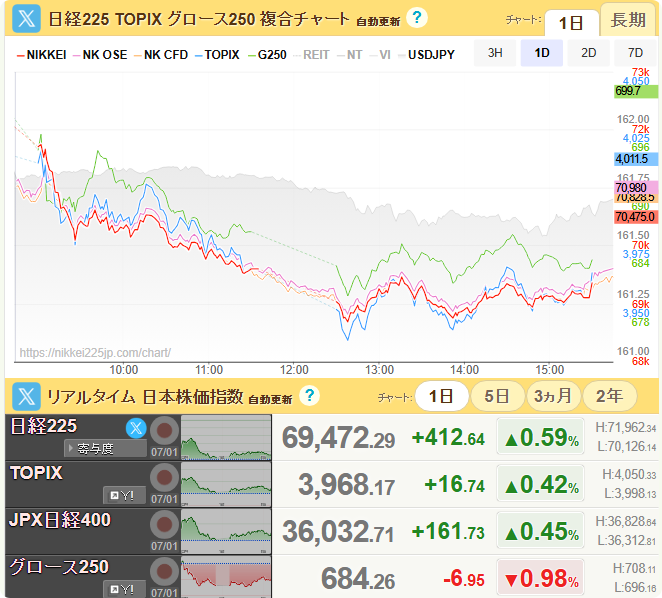Click the -6.95 change value

tap(464, 578)
